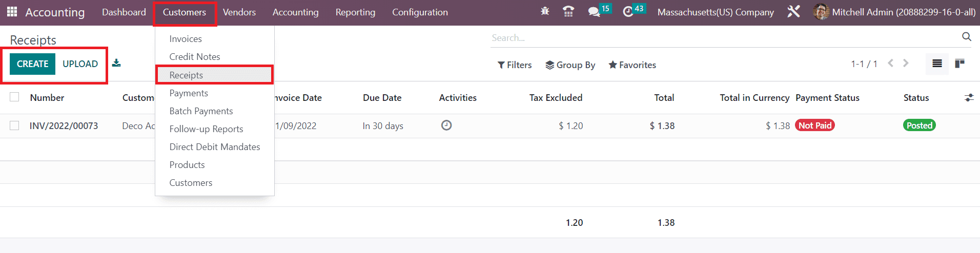Open the activities clock icon in navbar

[x=628, y=12]
